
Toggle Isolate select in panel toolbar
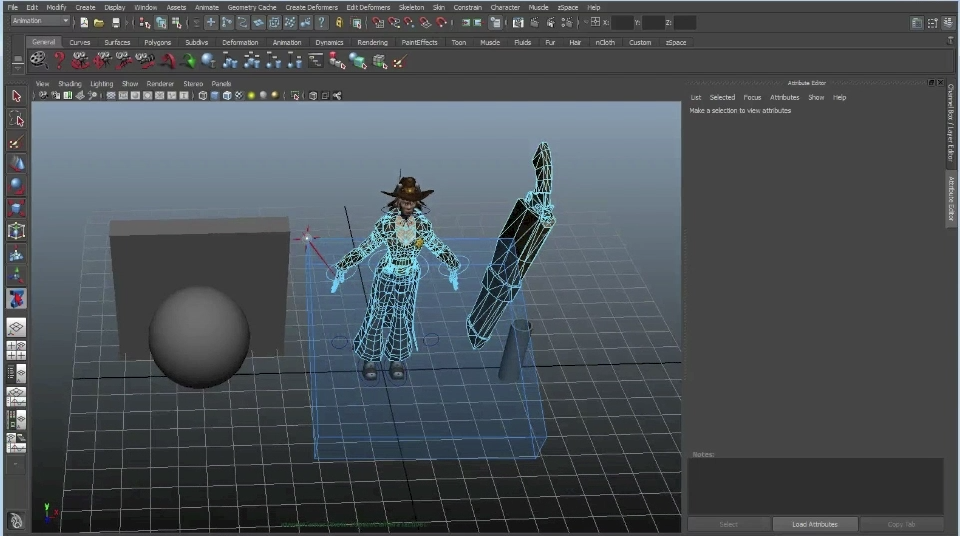coord(295,96)
